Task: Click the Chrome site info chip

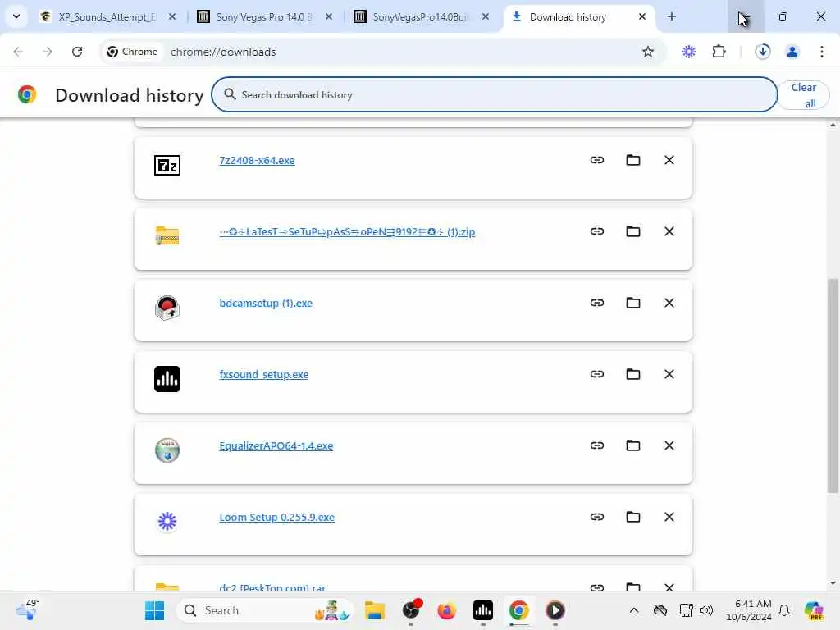Action: (x=132, y=52)
